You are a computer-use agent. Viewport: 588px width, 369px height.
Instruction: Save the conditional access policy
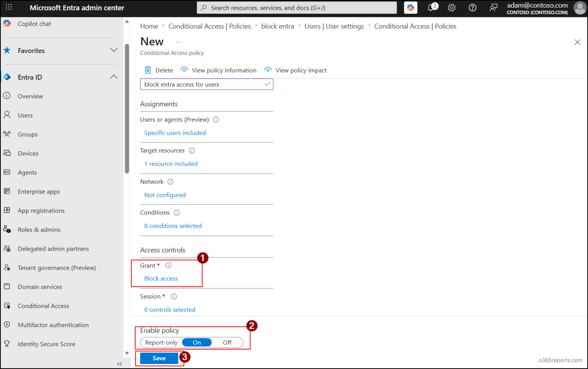159,358
